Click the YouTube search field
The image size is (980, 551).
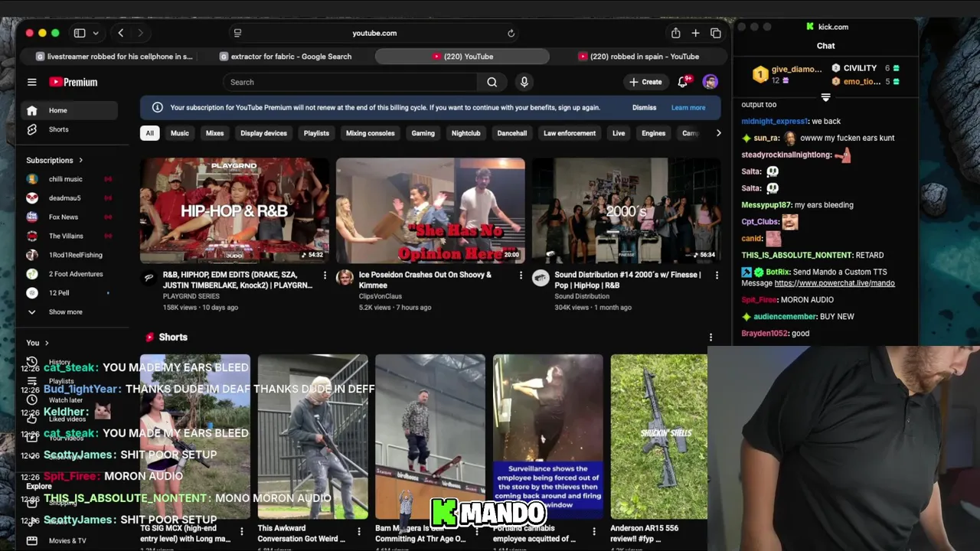[x=350, y=82]
